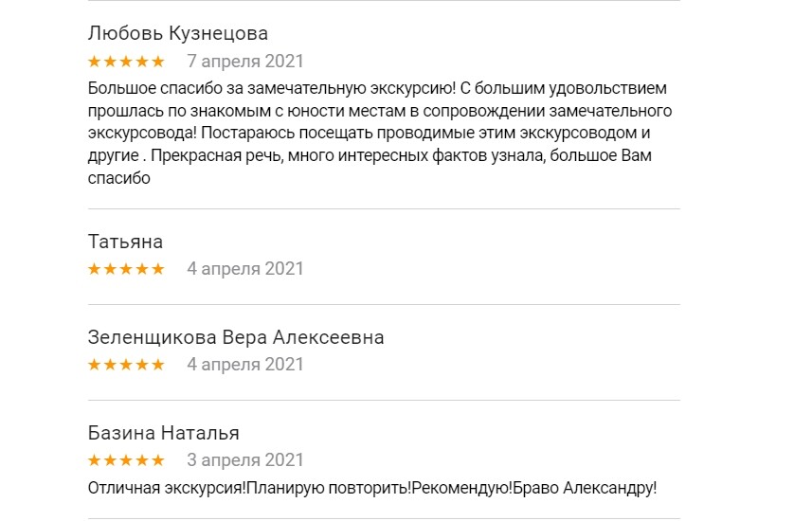Image resolution: width=812 pixels, height=521 pixels.
Task: Click the first star in Татьяна's rating
Action: tap(95, 269)
